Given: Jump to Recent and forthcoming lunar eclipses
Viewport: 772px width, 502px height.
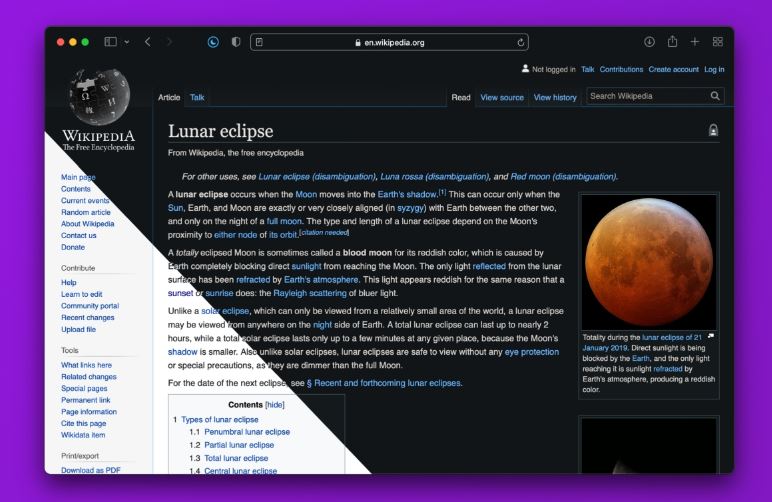Looking at the screenshot, I should click(x=384, y=383).
